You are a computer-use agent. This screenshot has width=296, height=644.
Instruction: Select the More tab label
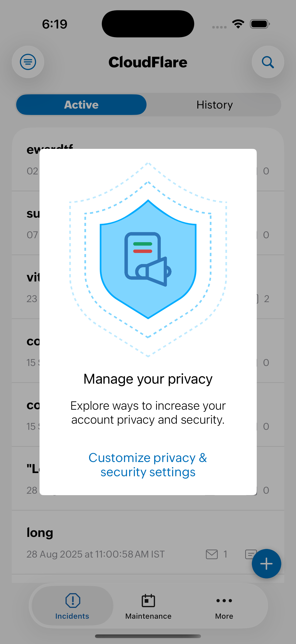pyautogui.click(x=224, y=616)
